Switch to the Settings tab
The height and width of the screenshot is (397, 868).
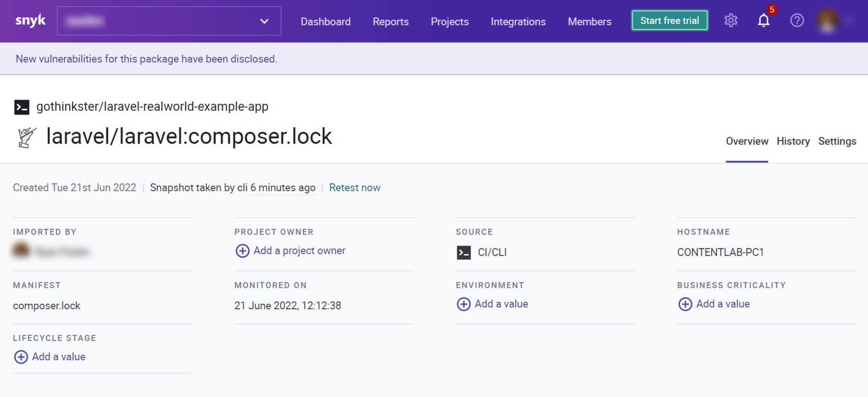tap(837, 141)
